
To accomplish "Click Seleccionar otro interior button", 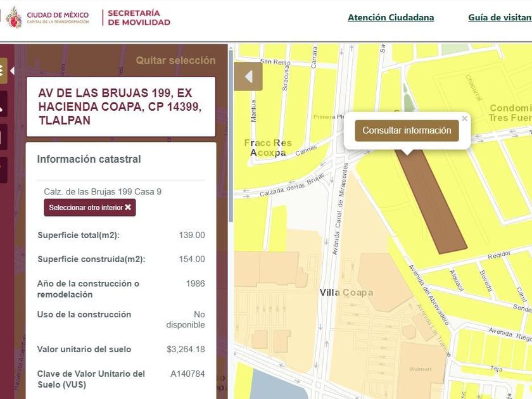I will point(89,207).
